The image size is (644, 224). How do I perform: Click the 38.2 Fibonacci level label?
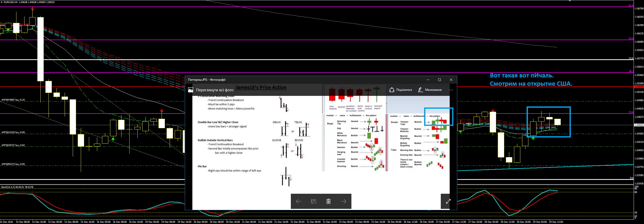click(x=631, y=71)
